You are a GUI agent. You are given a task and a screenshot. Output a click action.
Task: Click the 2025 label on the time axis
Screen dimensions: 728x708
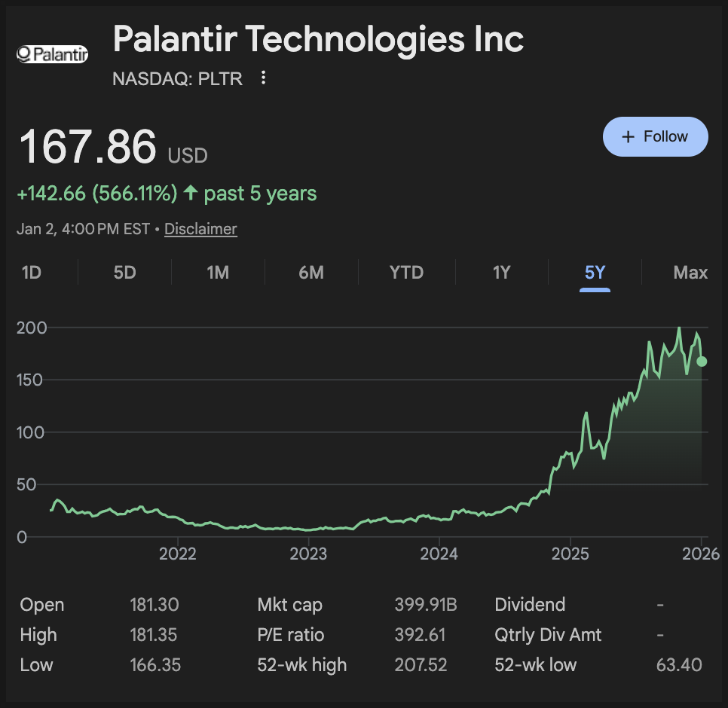[570, 554]
